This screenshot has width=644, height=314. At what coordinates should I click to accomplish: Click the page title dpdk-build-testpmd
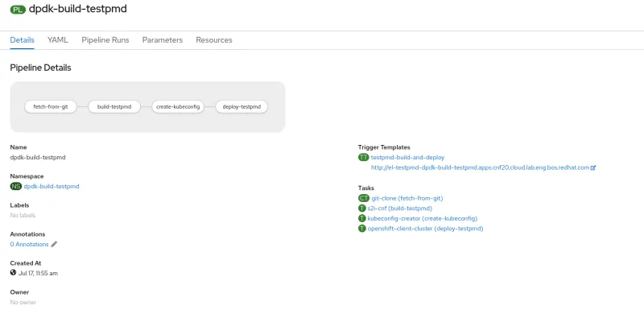(78, 9)
